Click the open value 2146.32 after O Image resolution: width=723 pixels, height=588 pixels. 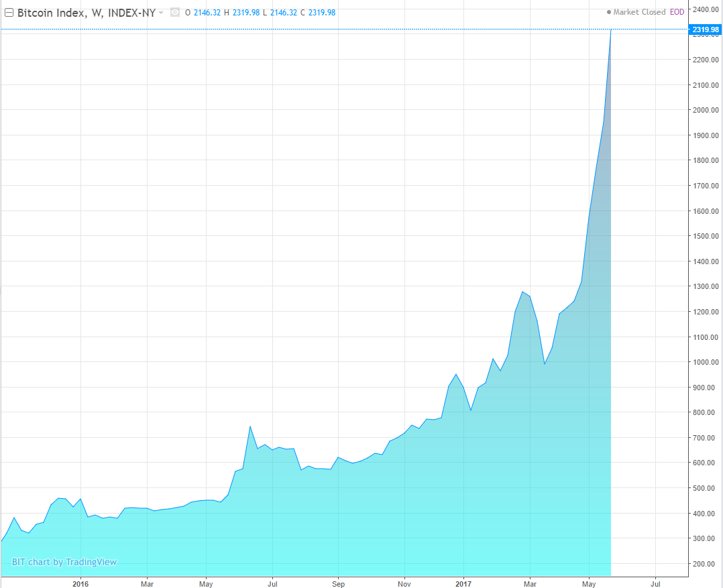[x=207, y=13]
